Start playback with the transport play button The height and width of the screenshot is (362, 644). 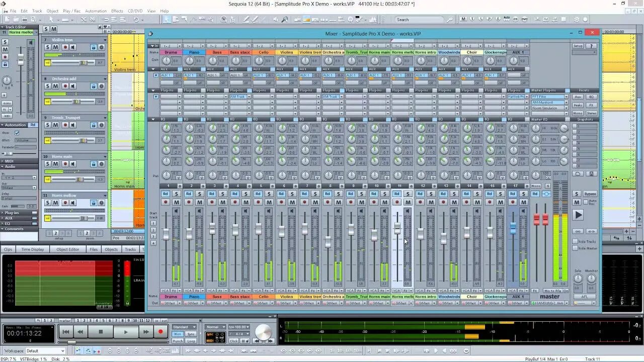click(125, 332)
